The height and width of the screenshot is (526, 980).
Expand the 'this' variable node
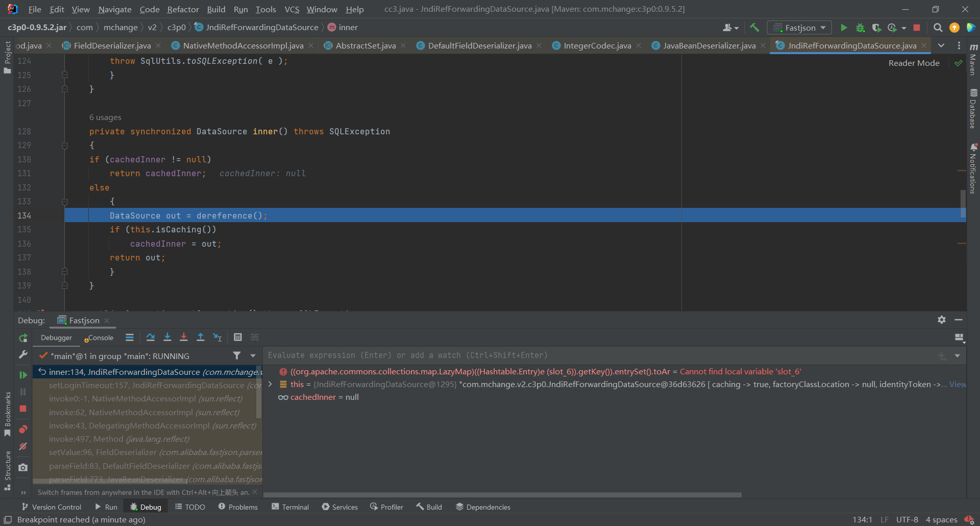270,385
